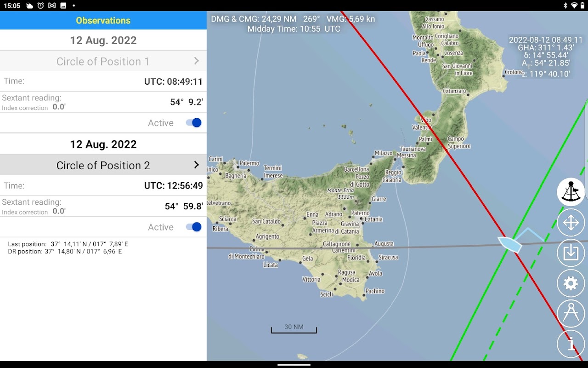Disable Active switch for Circle of Position 1
The width and height of the screenshot is (588, 368).
[x=193, y=123]
